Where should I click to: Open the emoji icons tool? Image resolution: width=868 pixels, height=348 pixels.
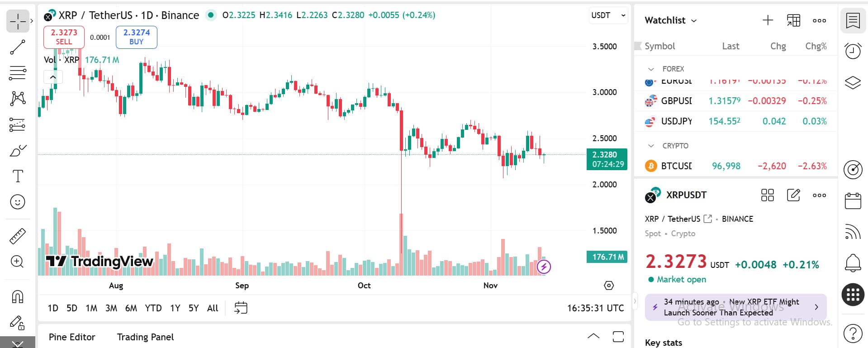tap(18, 202)
